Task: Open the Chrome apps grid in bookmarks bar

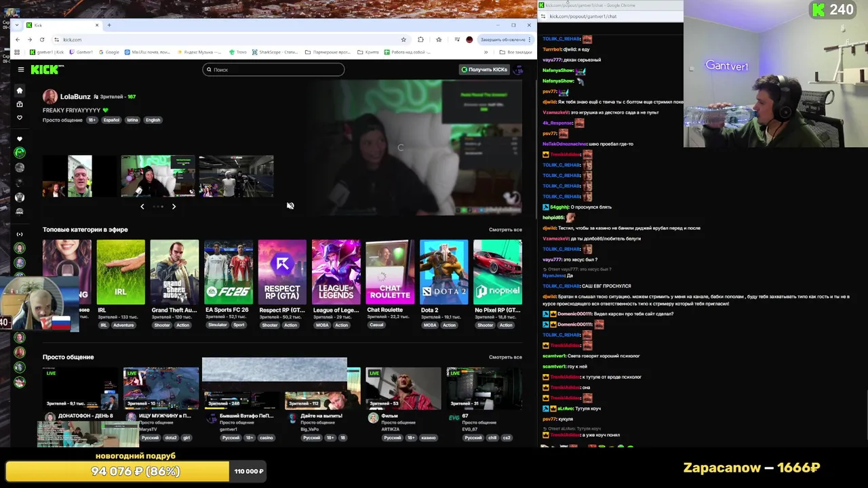Action: pos(17,52)
